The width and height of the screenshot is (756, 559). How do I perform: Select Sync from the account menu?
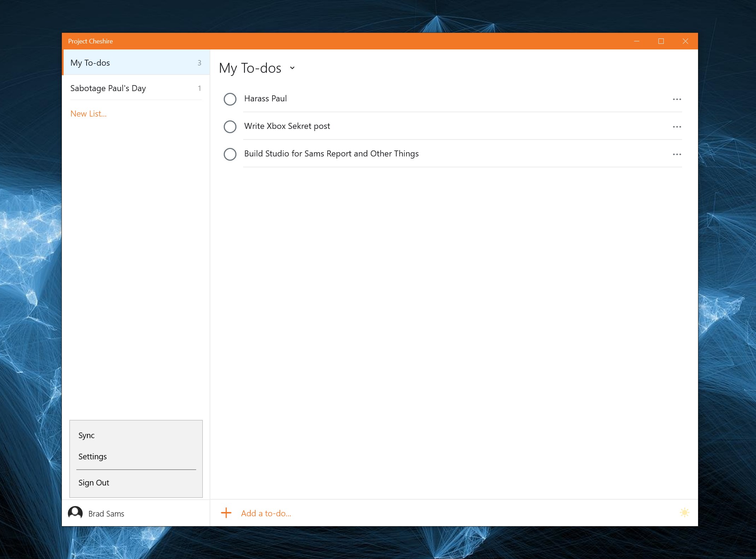coord(87,435)
